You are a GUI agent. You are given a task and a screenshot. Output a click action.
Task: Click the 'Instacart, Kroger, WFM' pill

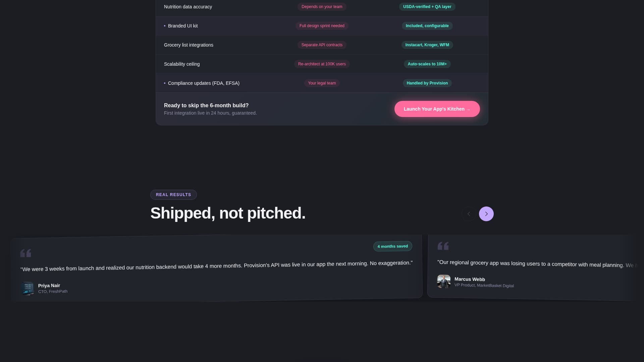point(427,45)
